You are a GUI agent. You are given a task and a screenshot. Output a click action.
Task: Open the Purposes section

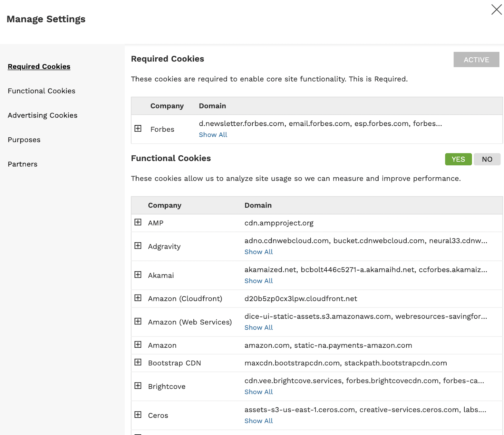[24, 140]
